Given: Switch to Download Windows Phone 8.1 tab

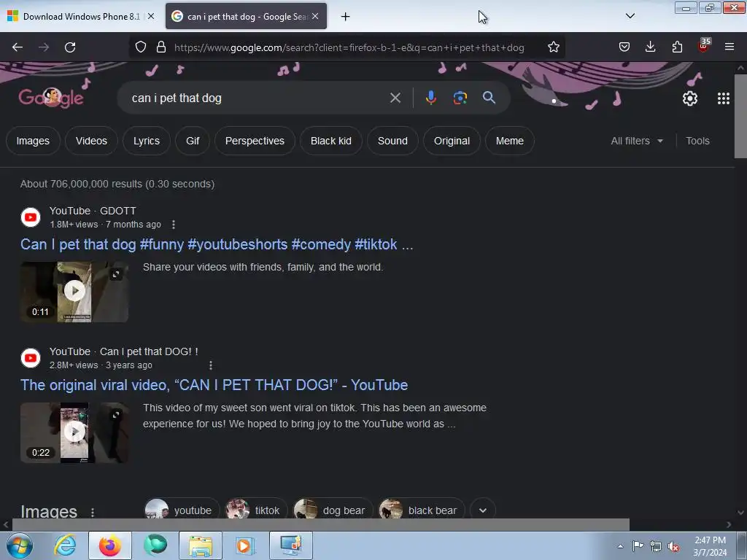Looking at the screenshot, I should (x=81, y=17).
